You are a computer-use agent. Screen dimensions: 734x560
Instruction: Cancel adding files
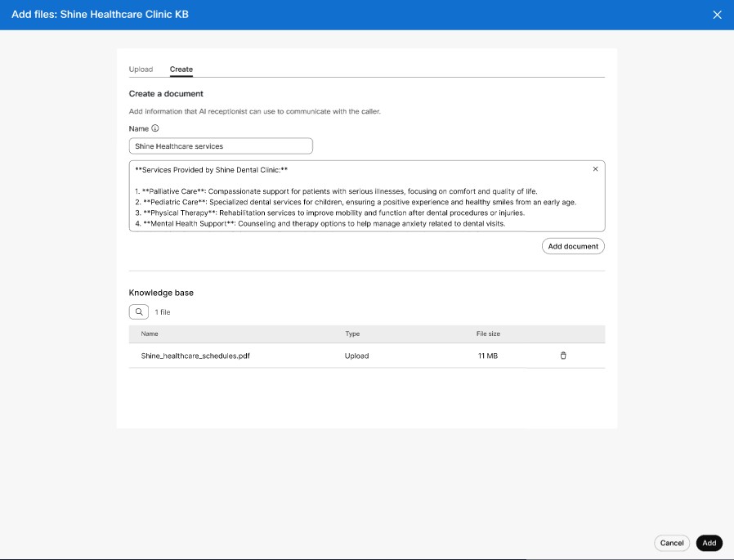click(671, 543)
